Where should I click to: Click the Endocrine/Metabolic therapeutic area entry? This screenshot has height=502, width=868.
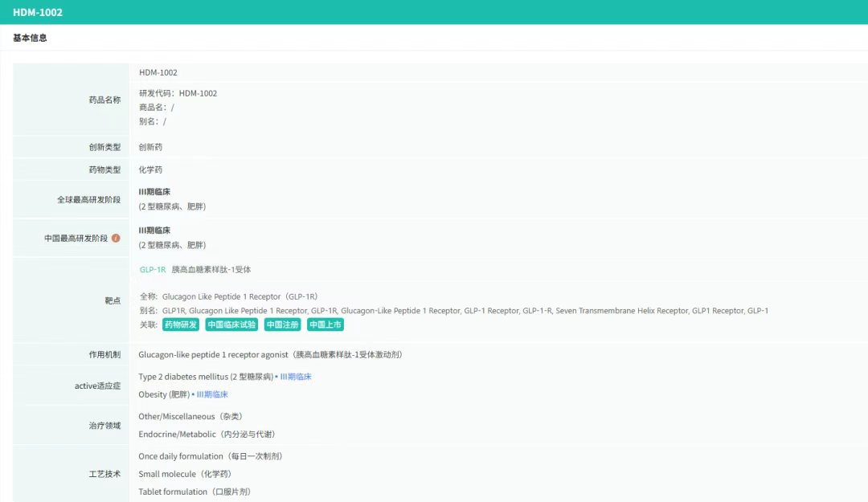pos(207,435)
